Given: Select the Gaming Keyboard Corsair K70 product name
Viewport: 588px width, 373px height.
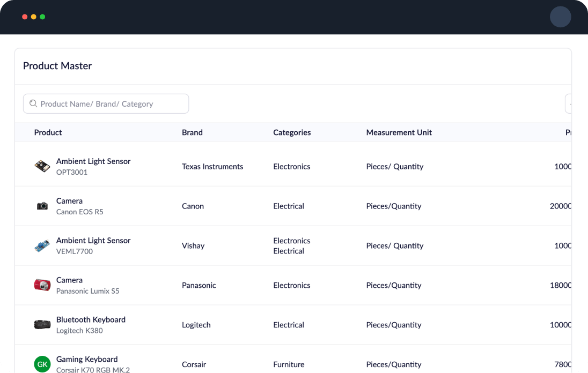Looking at the screenshot, I should [87, 359].
